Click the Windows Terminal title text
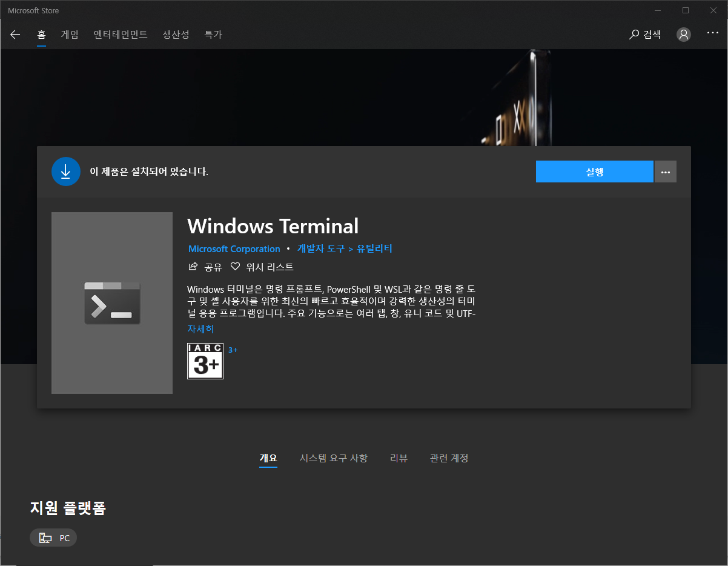This screenshot has width=728, height=566. coord(273,226)
